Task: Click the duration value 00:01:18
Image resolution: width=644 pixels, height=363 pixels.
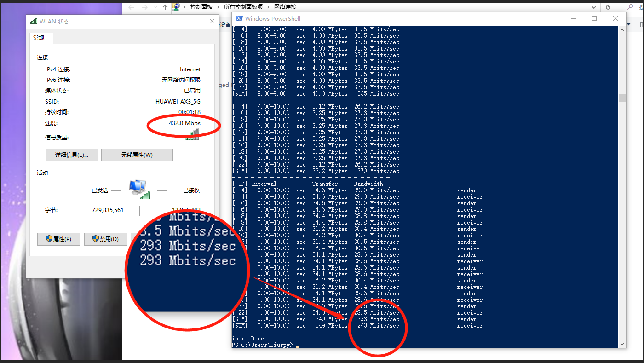Action: [x=190, y=112]
